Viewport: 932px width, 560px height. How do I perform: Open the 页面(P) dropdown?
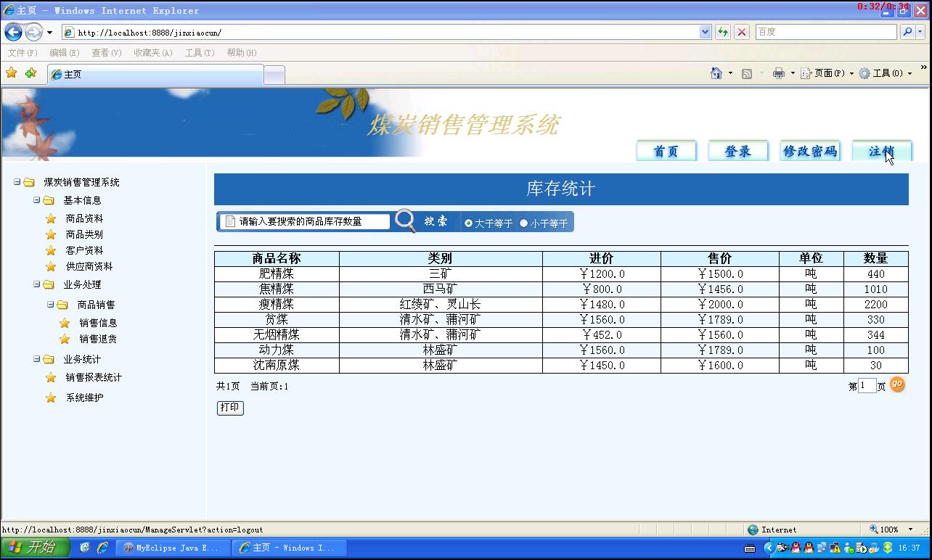(827, 73)
